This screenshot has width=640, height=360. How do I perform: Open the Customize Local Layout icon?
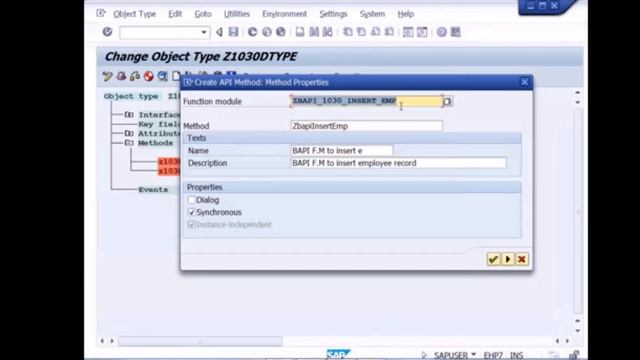pyautogui.click(x=456, y=32)
